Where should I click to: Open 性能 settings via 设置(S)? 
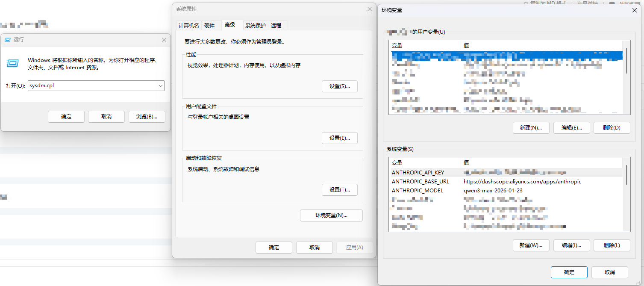tap(340, 86)
